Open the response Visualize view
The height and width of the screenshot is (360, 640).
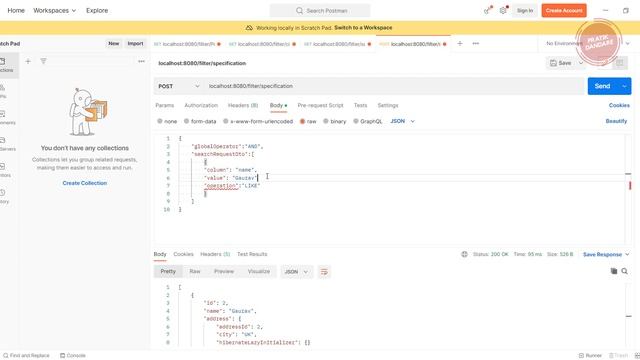[259, 271]
